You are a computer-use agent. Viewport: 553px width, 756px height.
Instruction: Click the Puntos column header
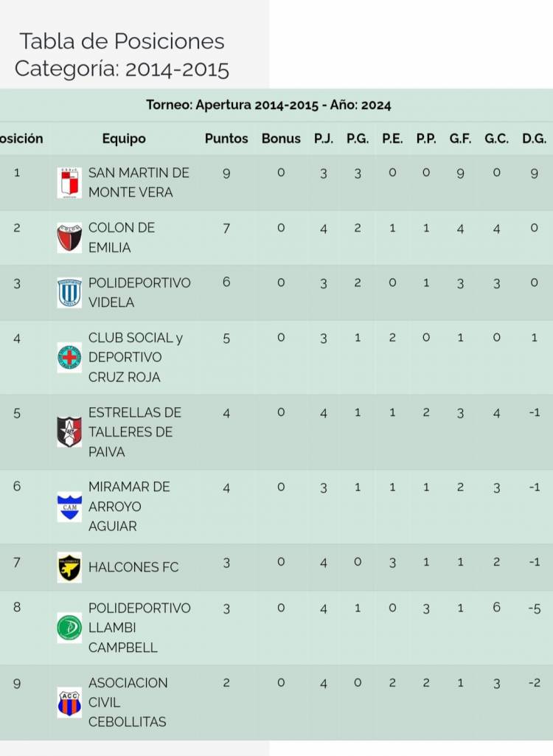click(x=226, y=139)
